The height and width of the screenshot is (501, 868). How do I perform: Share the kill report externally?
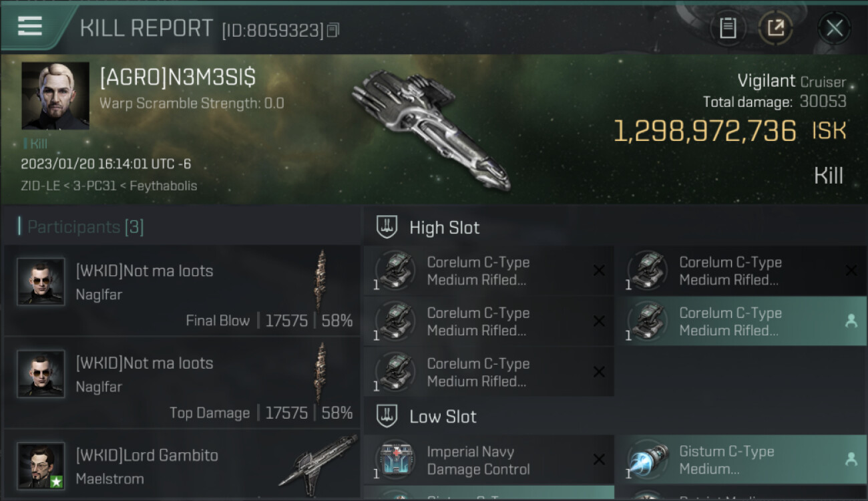click(x=776, y=28)
